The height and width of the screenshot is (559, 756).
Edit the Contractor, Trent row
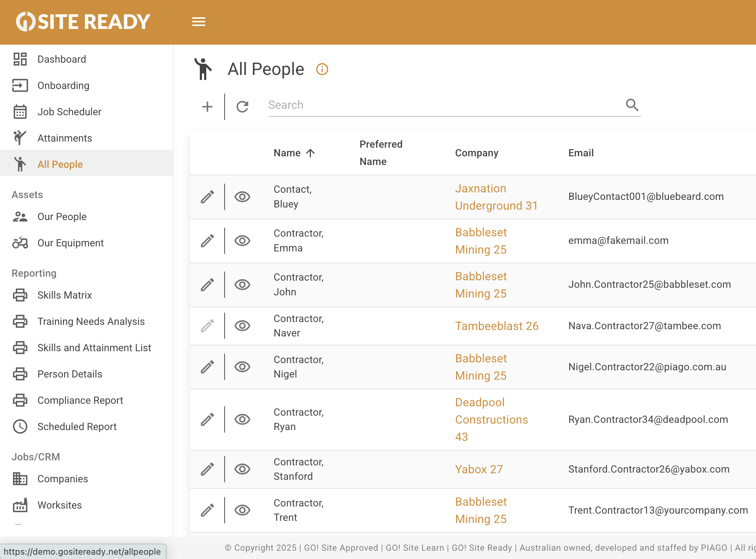(x=207, y=510)
